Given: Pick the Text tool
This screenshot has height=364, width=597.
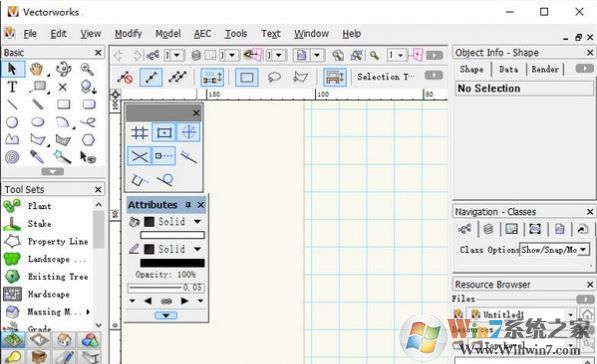Looking at the screenshot, I should (x=12, y=87).
